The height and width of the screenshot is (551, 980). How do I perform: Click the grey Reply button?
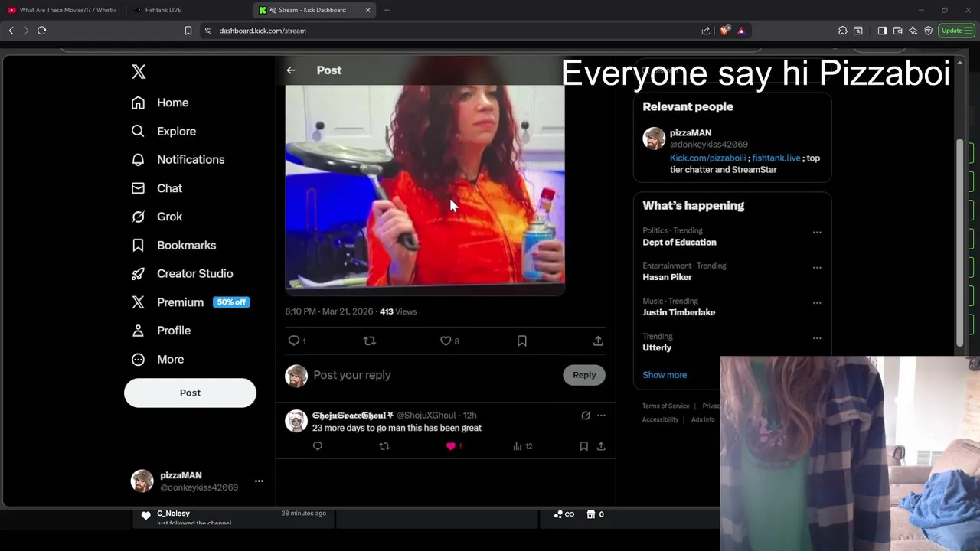(584, 375)
